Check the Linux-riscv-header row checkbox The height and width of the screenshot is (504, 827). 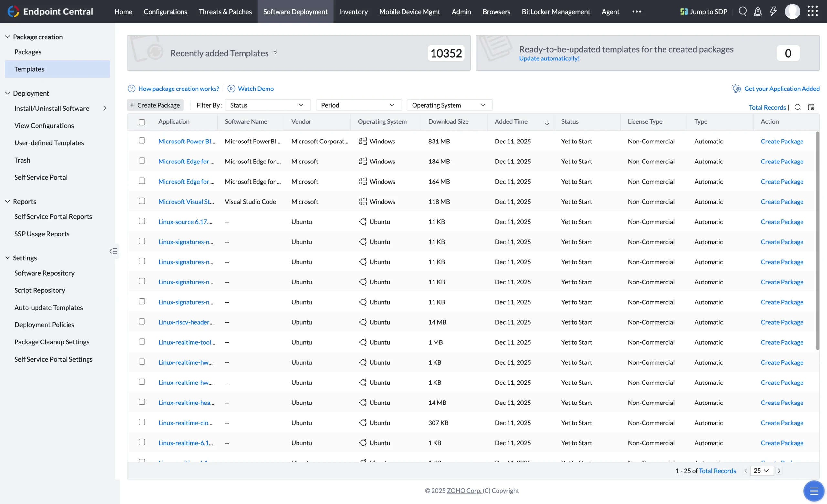142,321
